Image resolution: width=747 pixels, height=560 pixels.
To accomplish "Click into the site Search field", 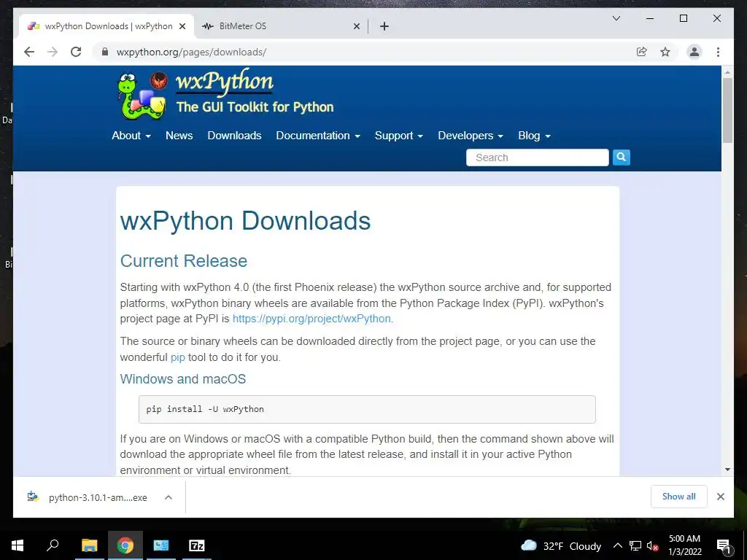I will coord(538,157).
